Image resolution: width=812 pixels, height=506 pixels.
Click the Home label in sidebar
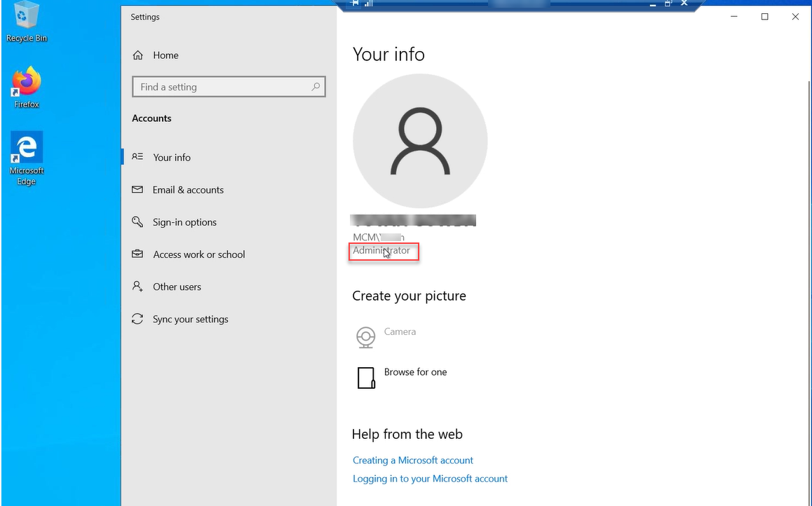[165, 55]
